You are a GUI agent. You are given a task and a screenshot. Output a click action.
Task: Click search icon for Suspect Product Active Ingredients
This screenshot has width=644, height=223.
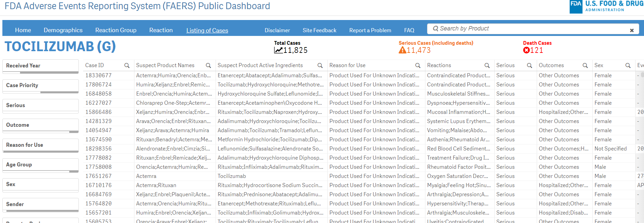[320, 65]
